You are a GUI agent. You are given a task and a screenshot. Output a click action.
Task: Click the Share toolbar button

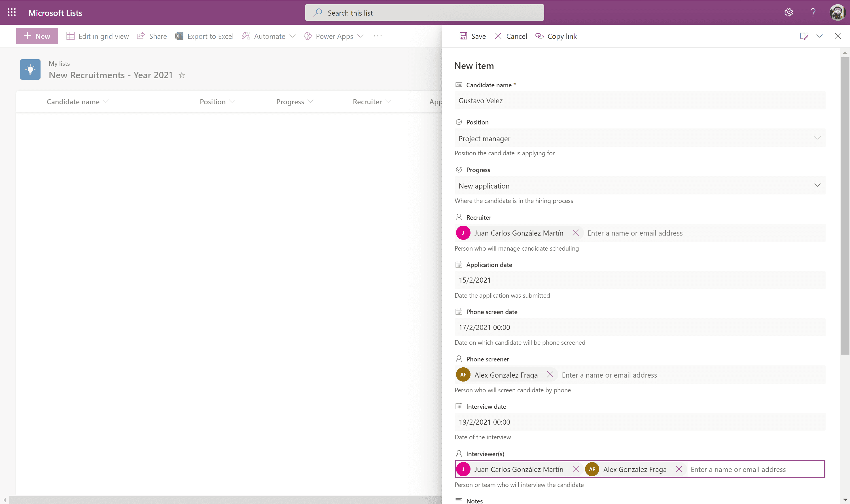pos(152,36)
